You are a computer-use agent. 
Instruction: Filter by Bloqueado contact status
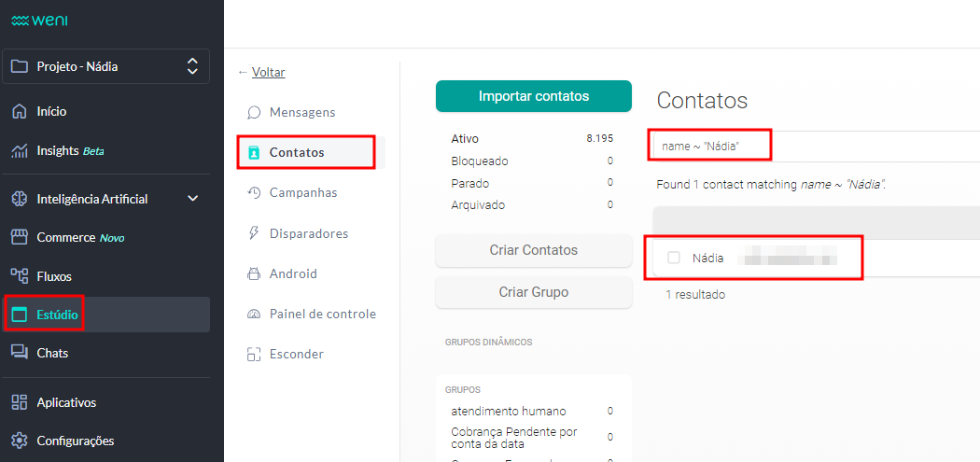coord(480,161)
